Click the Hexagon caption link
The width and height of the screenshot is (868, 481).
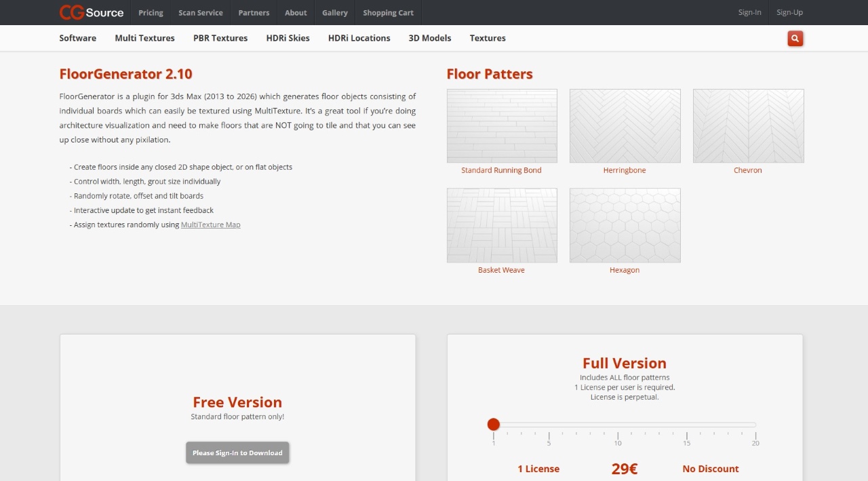point(625,270)
